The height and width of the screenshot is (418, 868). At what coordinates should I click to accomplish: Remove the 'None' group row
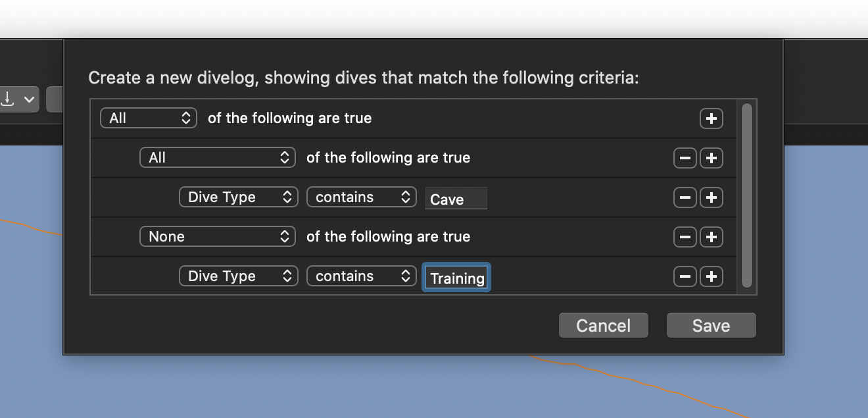(x=685, y=237)
